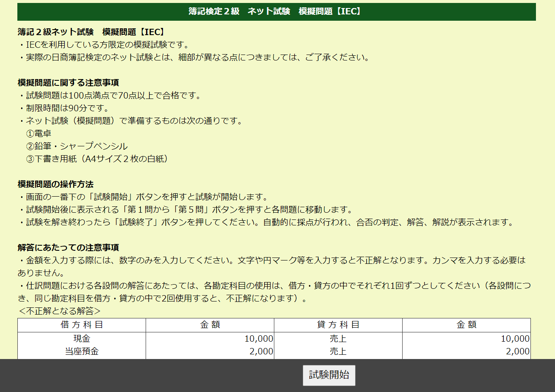Click credit amount 2,000 in the second row
555x392 pixels.
pyautogui.click(x=518, y=351)
